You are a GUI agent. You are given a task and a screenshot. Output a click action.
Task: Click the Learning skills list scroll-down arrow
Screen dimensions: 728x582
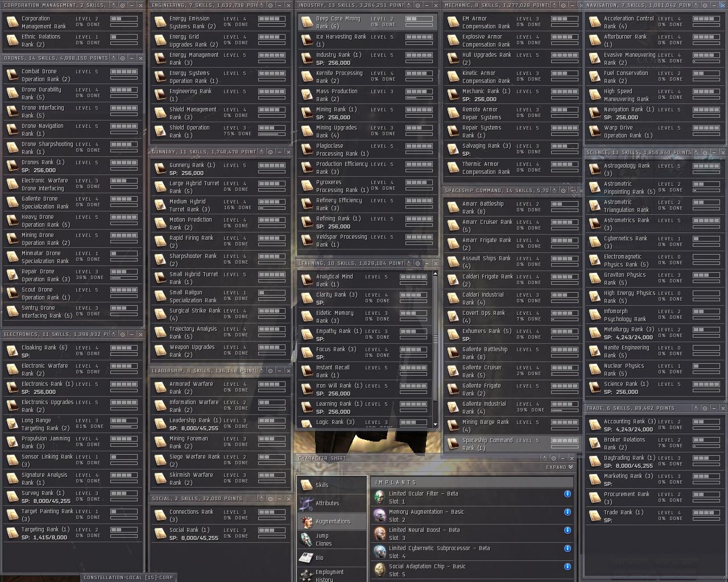click(436, 425)
